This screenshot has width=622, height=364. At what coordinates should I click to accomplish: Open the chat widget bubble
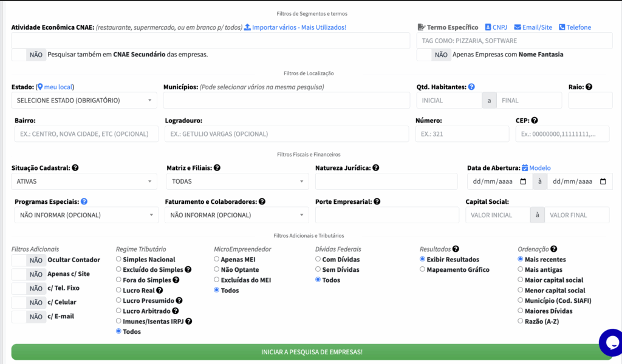click(610, 342)
